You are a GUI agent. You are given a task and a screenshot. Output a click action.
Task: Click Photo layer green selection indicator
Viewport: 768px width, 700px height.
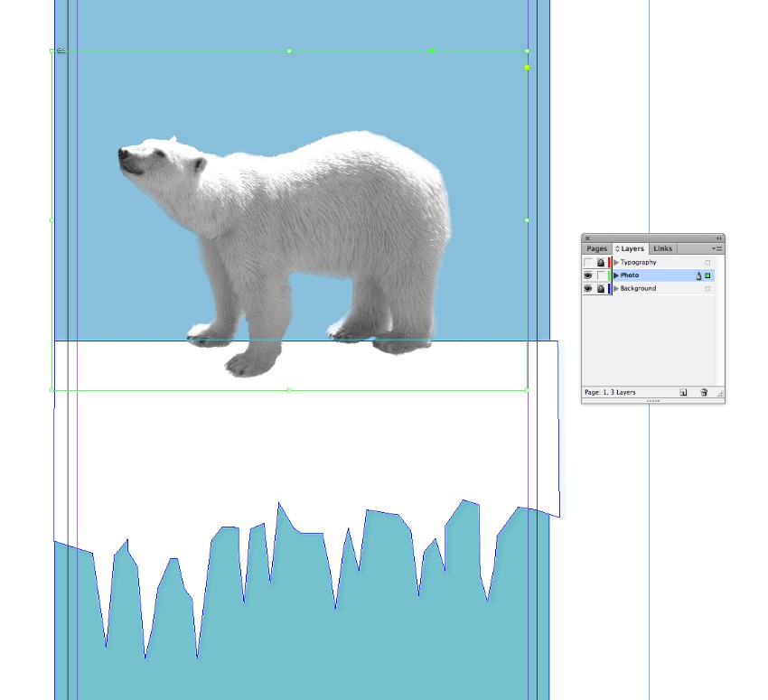point(707,275)
